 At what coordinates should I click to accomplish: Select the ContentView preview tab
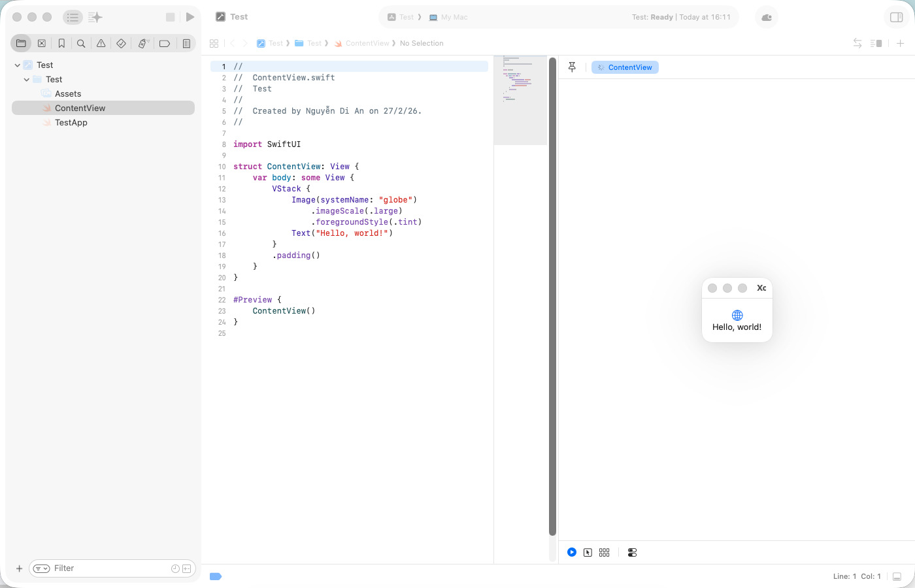tap(625, 67)
